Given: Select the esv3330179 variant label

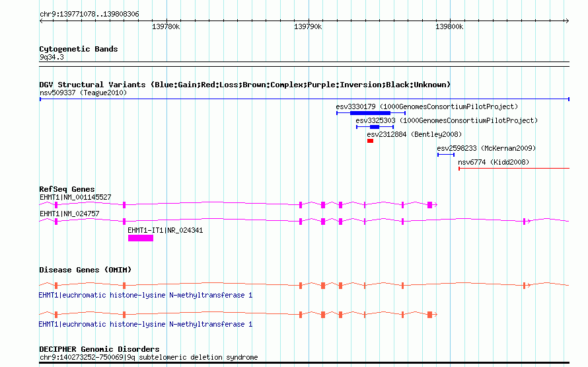Looking at the screenshot, I should coord(427,106).
